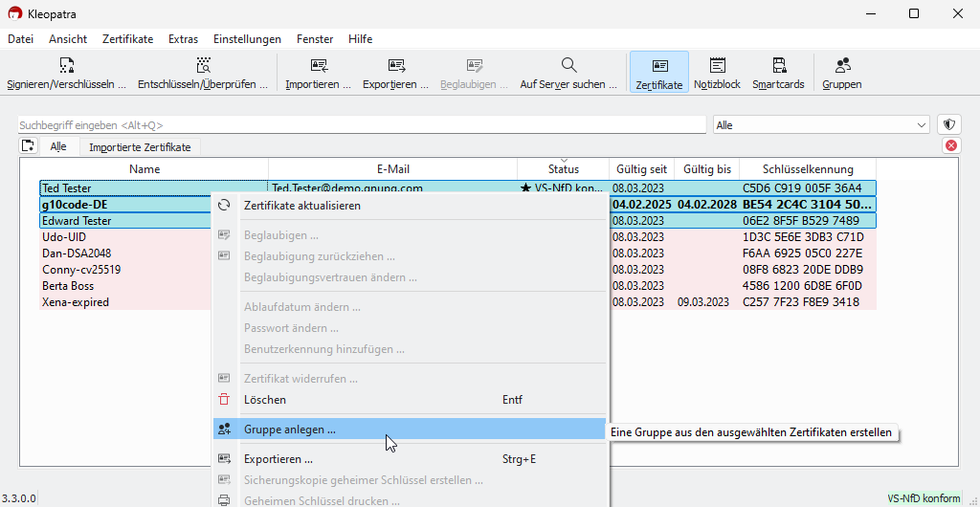Click the refresh icon next to Zertifikate aktualisieren
The image size is (980, 507).
(x=224, y=206)
